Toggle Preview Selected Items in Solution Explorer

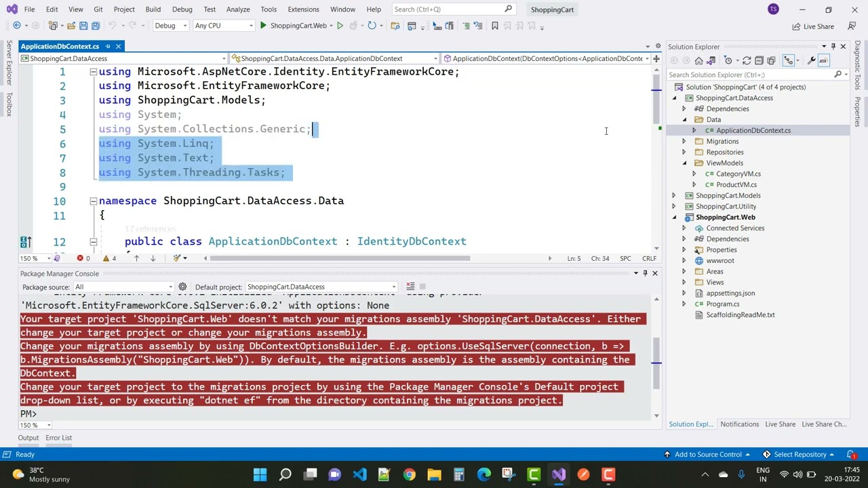tap(823, 61)
